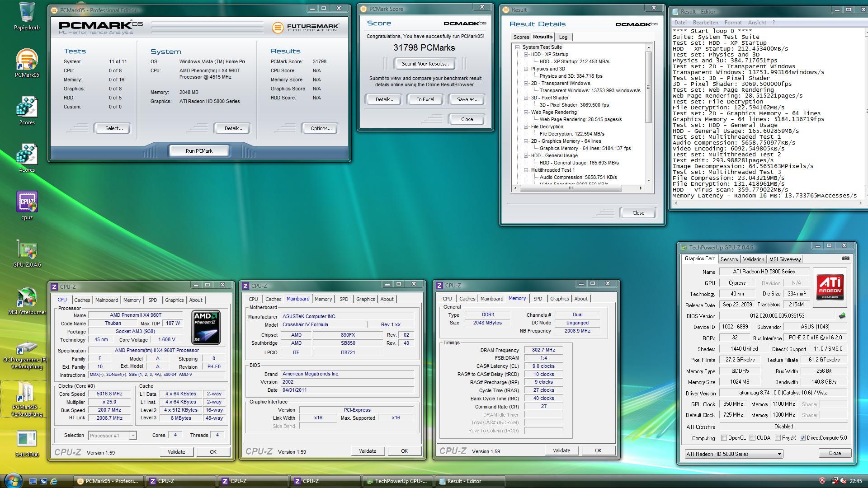Screen dimensions: 868x488
Task: Launch MSI Afterburner from the desktop
Action: coord(27,300)
